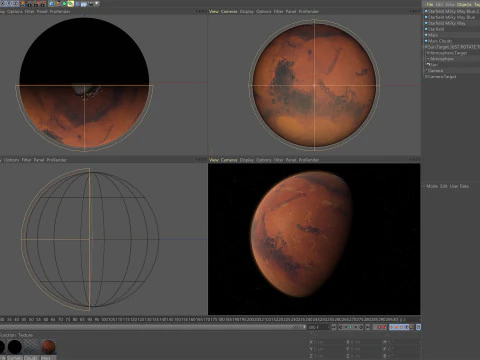Select the Camera.Target object row
480x360 pixels.
click(x=442, y=77)
